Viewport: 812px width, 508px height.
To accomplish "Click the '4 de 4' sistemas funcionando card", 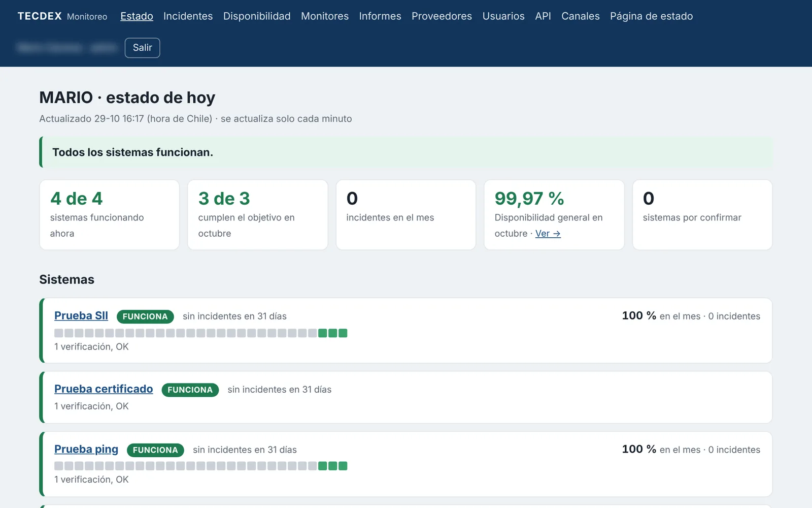I will (x=110, y=215).
